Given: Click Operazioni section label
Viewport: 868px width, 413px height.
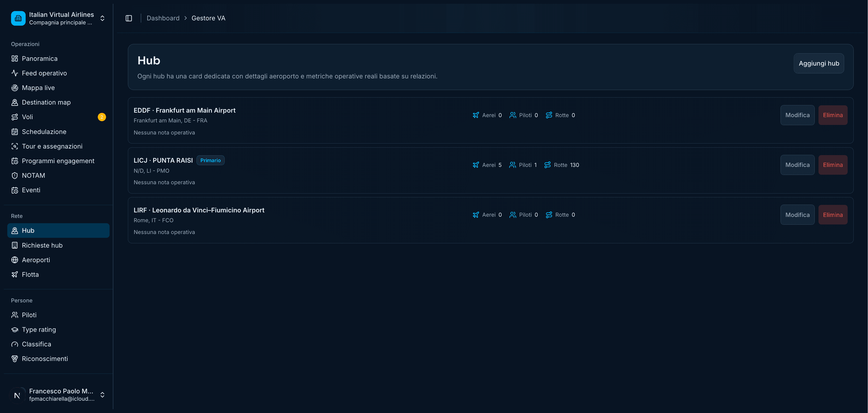Looking at the screenshot, I should coord(25,44).
